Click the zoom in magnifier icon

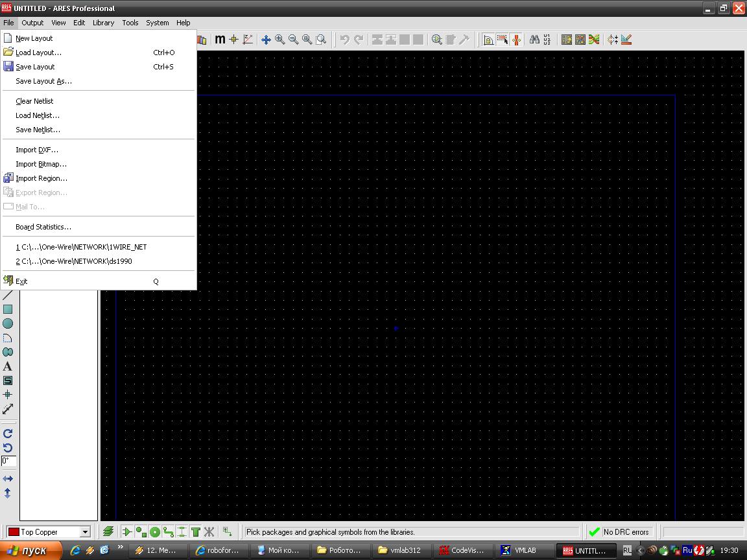(x=279, y=40)
